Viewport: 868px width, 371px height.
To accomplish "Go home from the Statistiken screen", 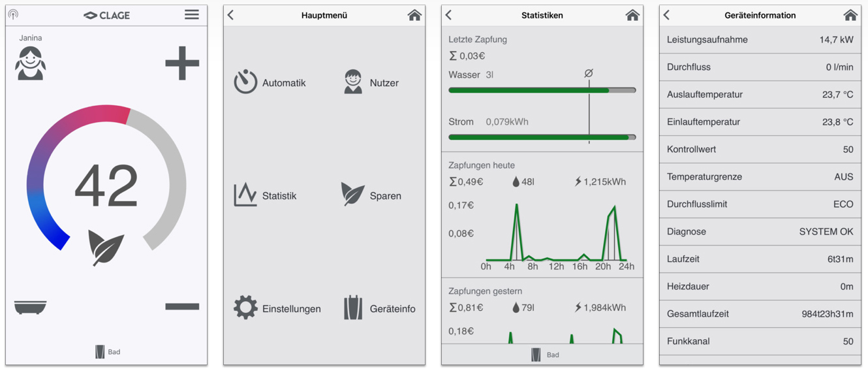I will [632, 15].
